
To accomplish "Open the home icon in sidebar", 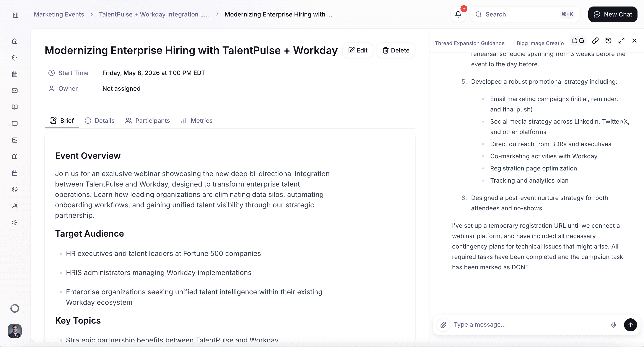I will (15, 41).
